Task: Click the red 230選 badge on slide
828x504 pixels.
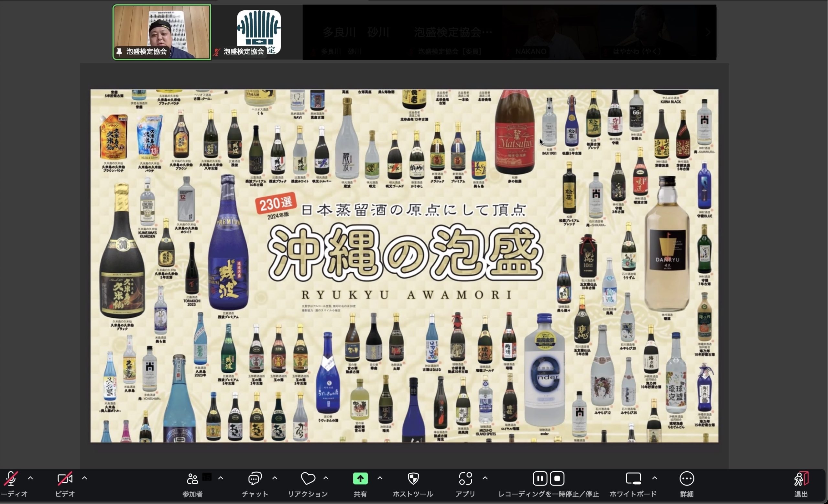Action: point(276,203)
